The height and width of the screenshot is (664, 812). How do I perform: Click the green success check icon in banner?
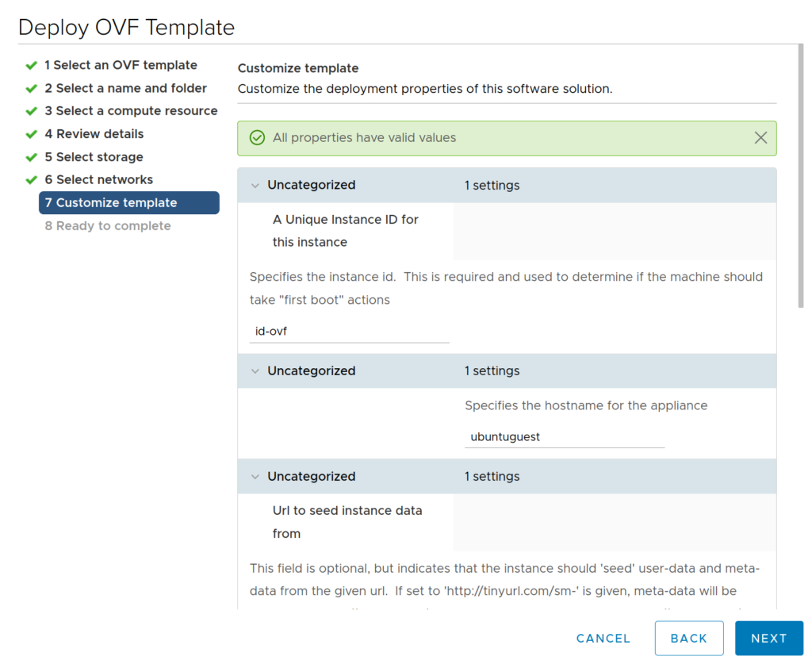point(258,138)
